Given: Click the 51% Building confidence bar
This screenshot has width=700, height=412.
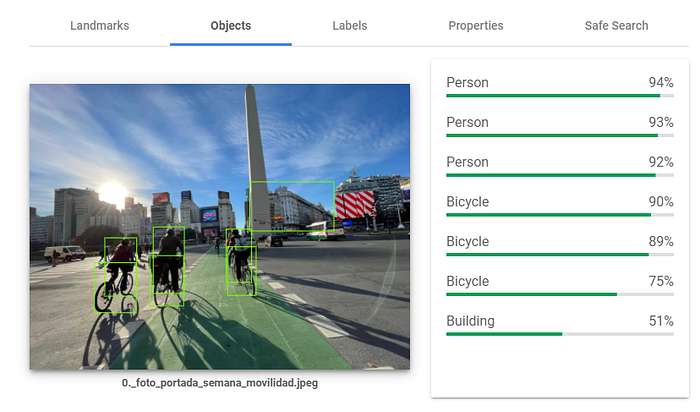Looking at the screenshot, I should [560, 334].
